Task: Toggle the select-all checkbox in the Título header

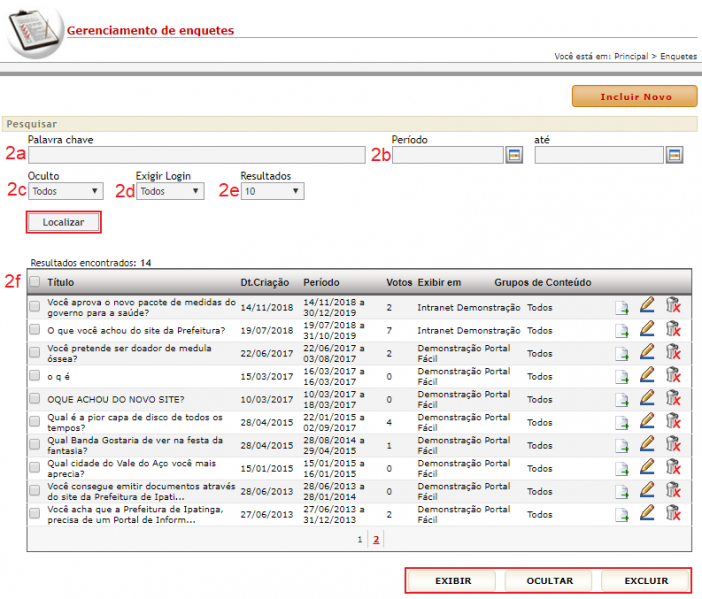Action: [x=34, y=282]
